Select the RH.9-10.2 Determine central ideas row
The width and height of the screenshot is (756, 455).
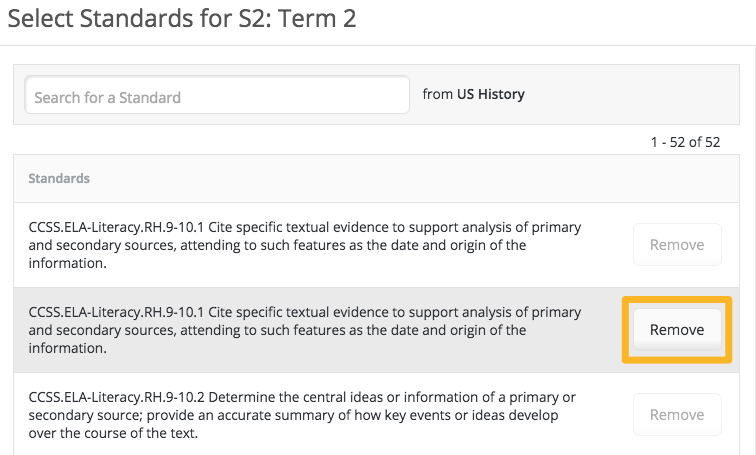pyautogui.click(x=376, y=414)
